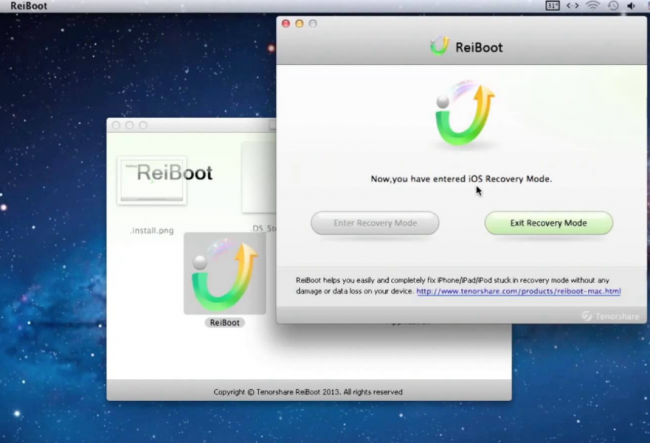Click the ReiBoot label under the app icon
This screenshot has height=443, width=650.
click(225, 322)
